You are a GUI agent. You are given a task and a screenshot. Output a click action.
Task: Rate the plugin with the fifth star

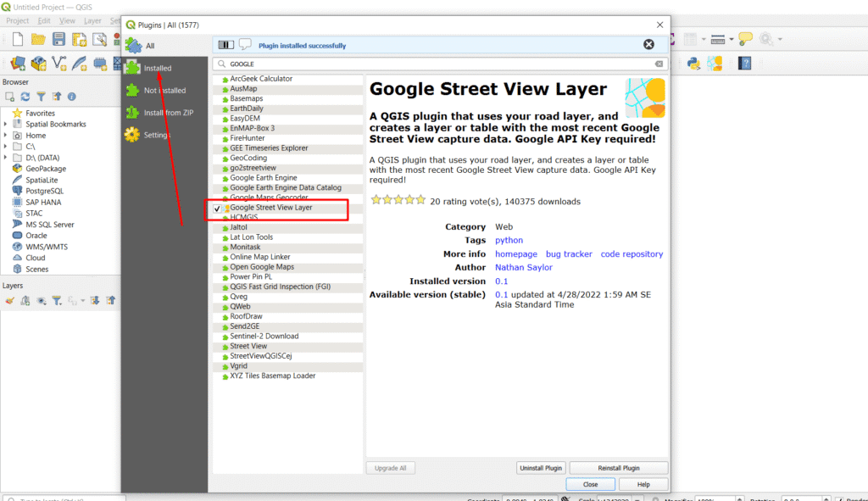(x=420, y=200)
